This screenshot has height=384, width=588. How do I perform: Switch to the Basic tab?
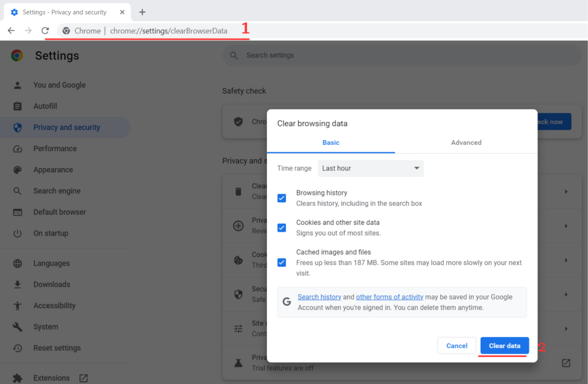click(x=331, y=143)
